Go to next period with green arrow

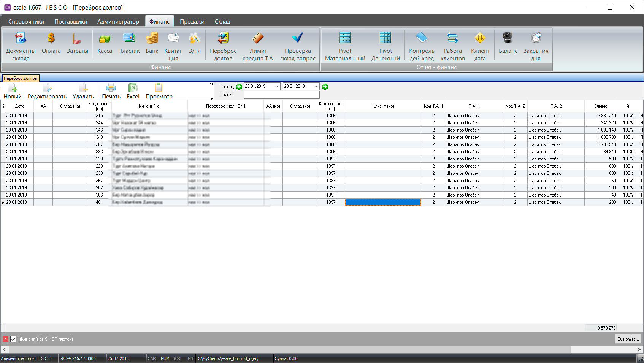(x=325, y=87)
